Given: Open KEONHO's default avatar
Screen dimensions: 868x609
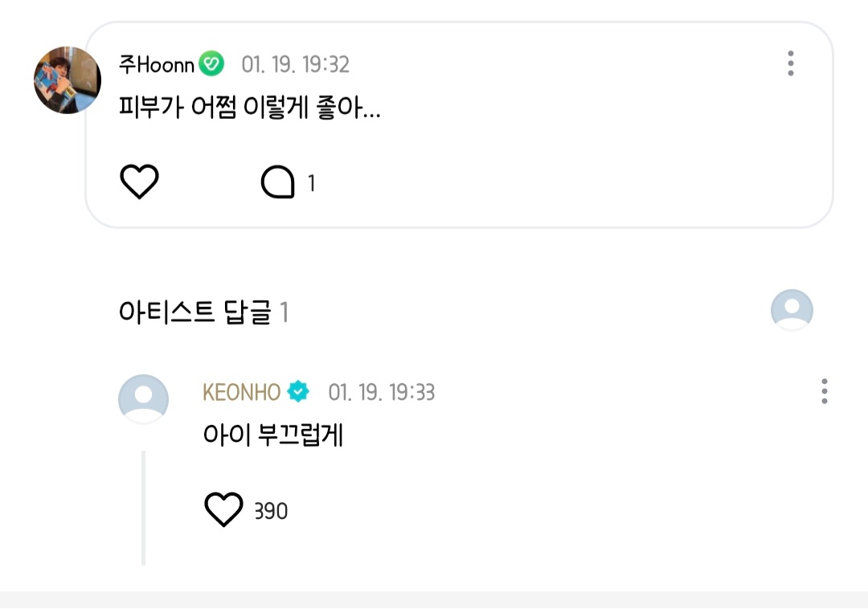Looking at the screenshot, I should point(143,399).
